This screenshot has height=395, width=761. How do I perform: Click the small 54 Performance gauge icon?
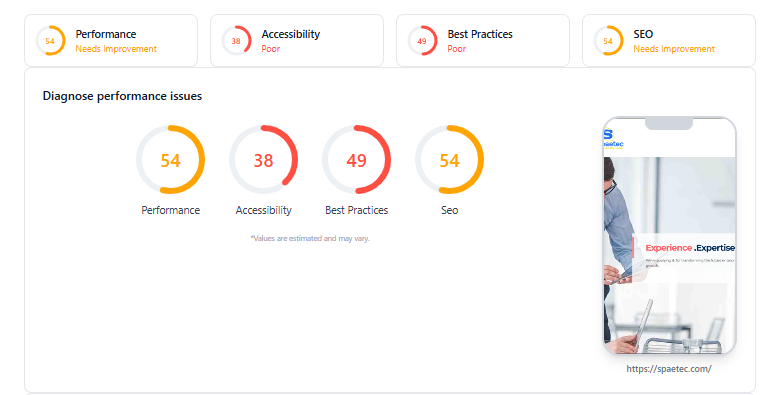[50, 41]
